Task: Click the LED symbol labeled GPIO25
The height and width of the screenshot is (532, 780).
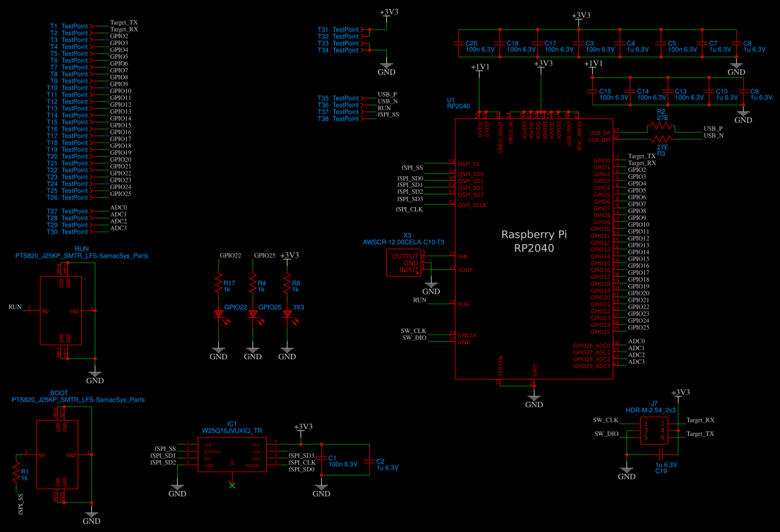Action: pos(255,315)
